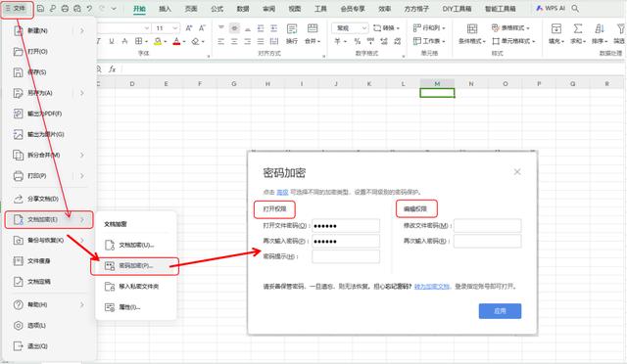Open the 转换 dropdown
This screenshot has height=364, width=627.
(386, 28)
